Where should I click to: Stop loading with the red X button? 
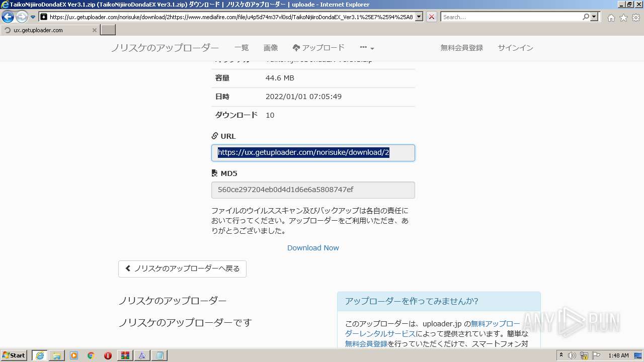(432, 17)
